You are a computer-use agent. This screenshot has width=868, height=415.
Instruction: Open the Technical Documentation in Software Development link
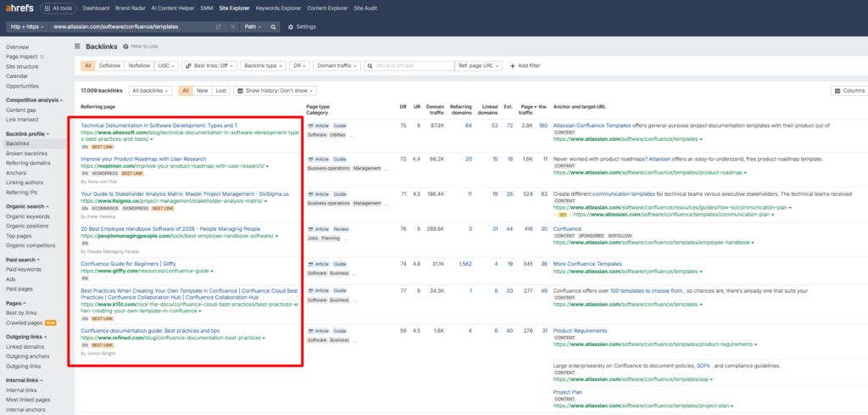click(159, 126)
